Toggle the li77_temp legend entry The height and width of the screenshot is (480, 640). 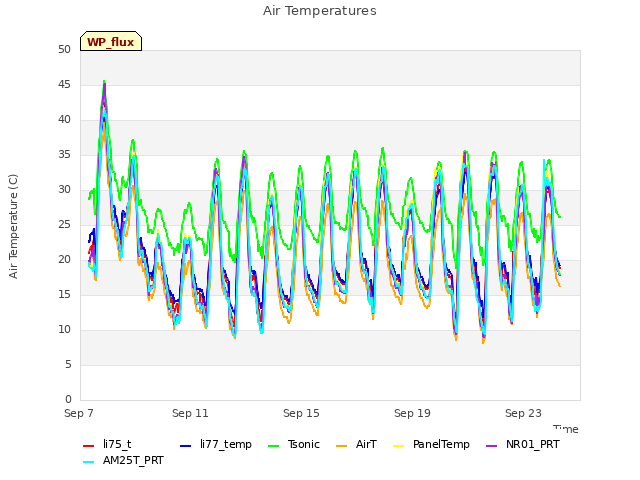[216, 444]
